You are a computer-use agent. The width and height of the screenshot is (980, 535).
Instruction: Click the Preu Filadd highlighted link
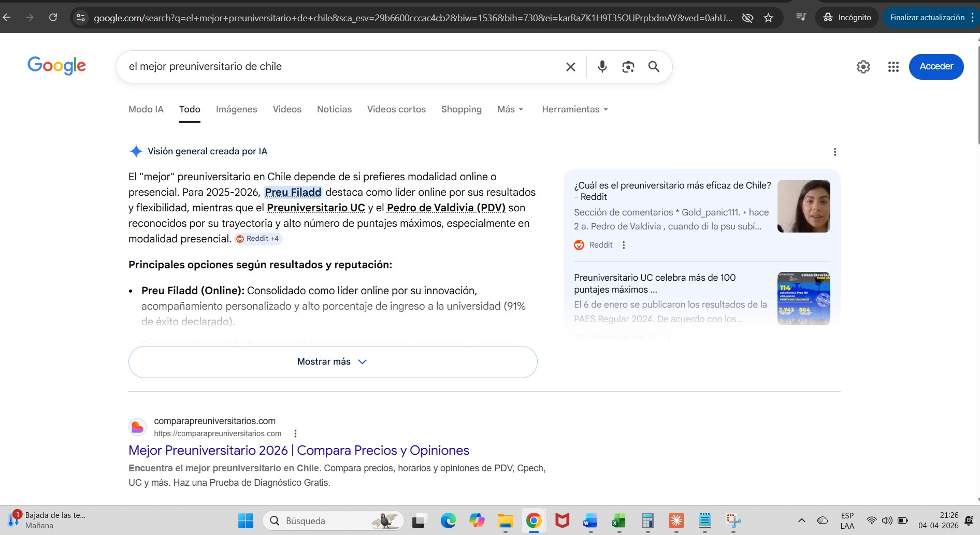tap(293, 192)
